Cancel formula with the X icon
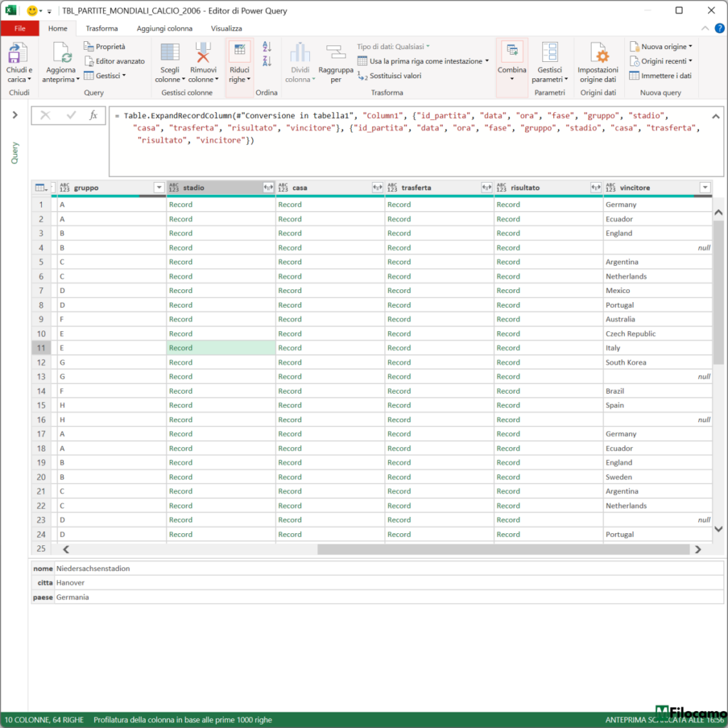Viewport: 728px width, 728px height. pyautogui.click(x=45, y=115)
